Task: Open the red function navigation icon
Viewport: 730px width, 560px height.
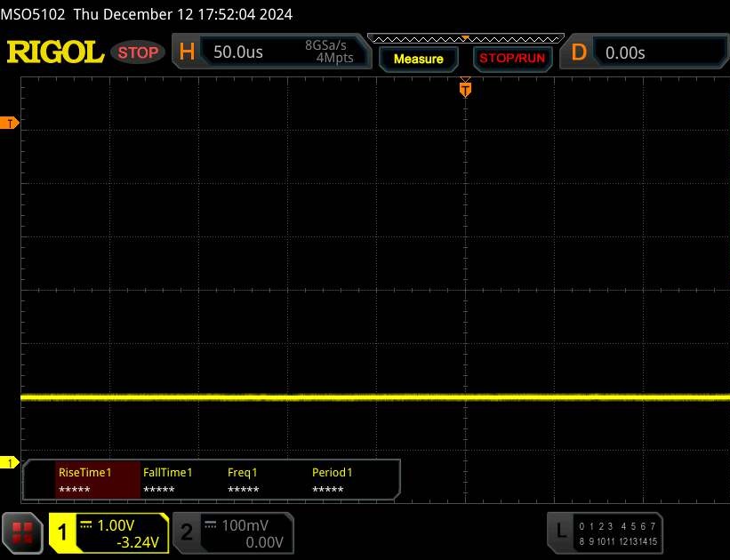Action: pyautogui.click(x=22, y=533)
